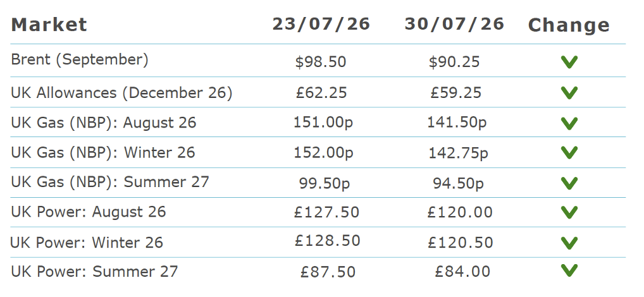Click the 30/07/26 column header
The height and width of the screenshot is (297, 644).
454,24
